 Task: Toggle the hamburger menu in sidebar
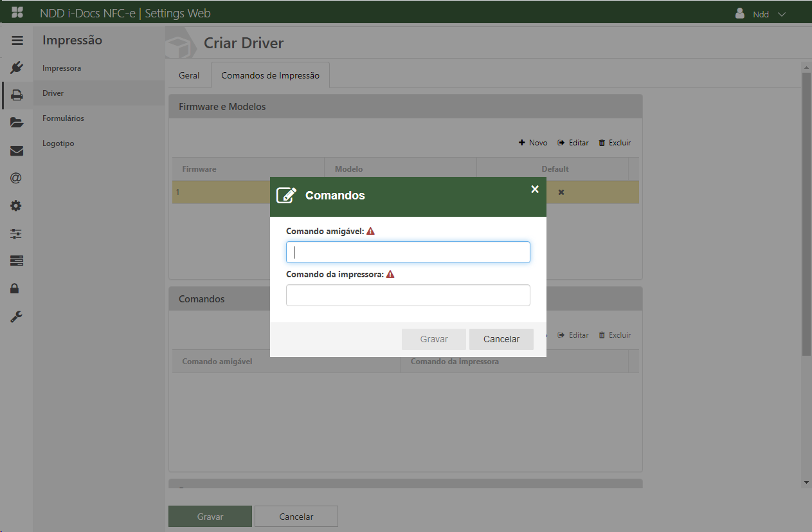click(17, 41)
